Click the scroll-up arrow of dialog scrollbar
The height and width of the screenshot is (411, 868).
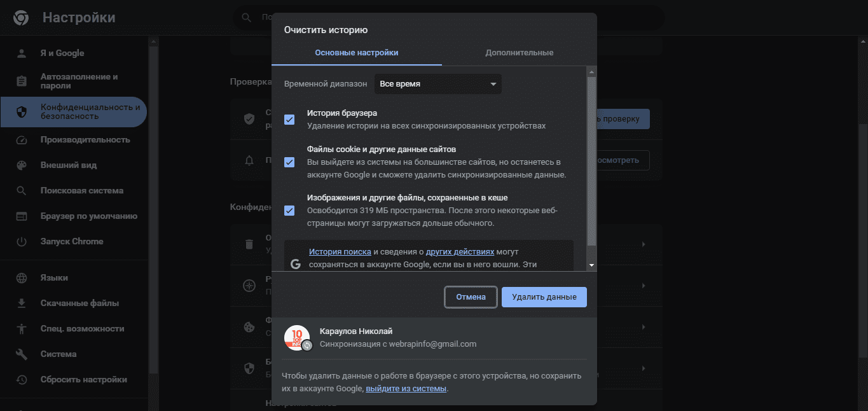(591, 71)
